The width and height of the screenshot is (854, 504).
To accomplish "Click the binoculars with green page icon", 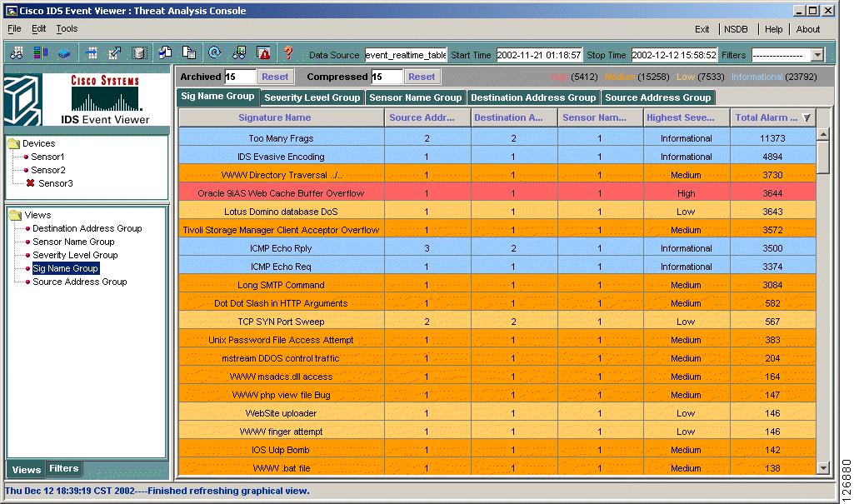I will pos(239,52).
